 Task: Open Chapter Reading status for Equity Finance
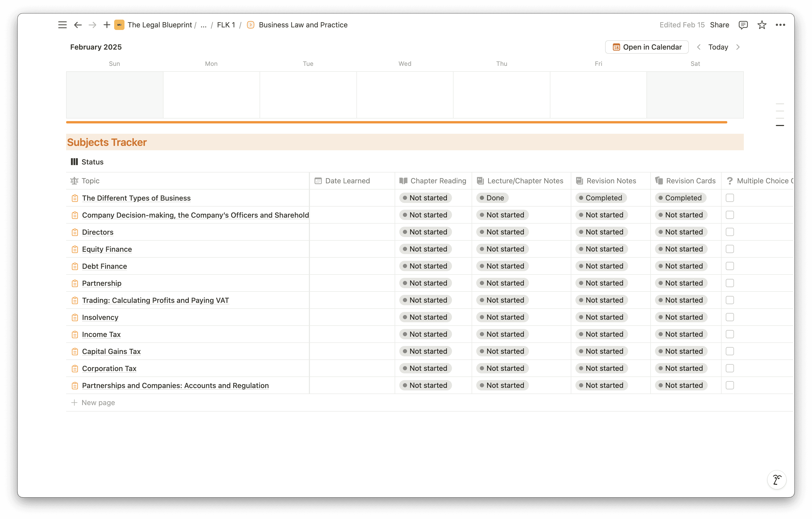pyautogui.click(x=425, y=249)
